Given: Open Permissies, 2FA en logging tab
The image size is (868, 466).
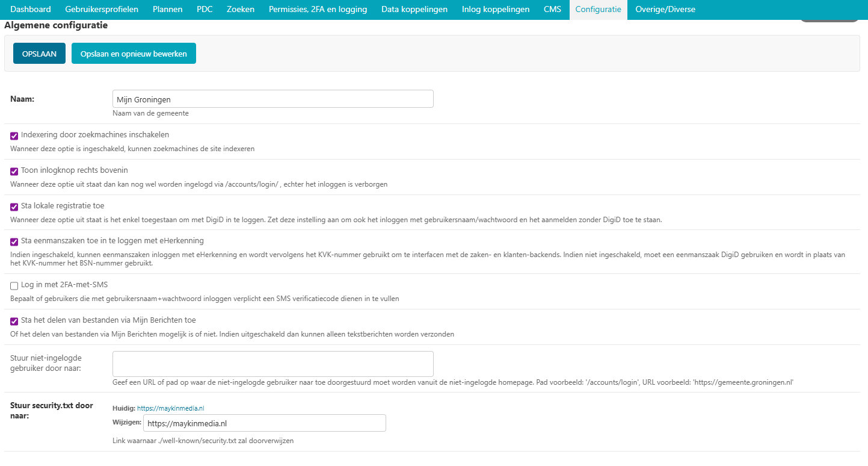Looking at the screenshot, I should (318, 10).
